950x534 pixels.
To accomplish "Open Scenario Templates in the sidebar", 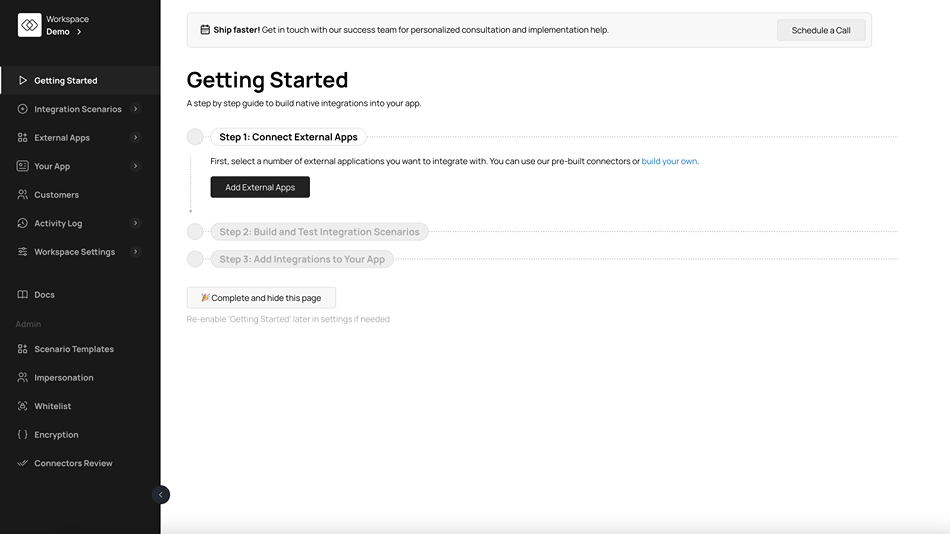I will click(x=74, y=350).
